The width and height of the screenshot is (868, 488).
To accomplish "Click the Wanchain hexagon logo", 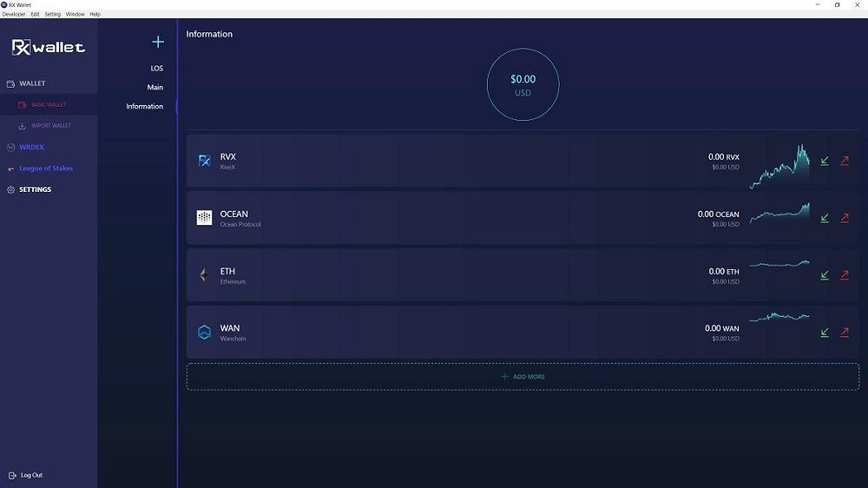I will [x=204, y=332].
